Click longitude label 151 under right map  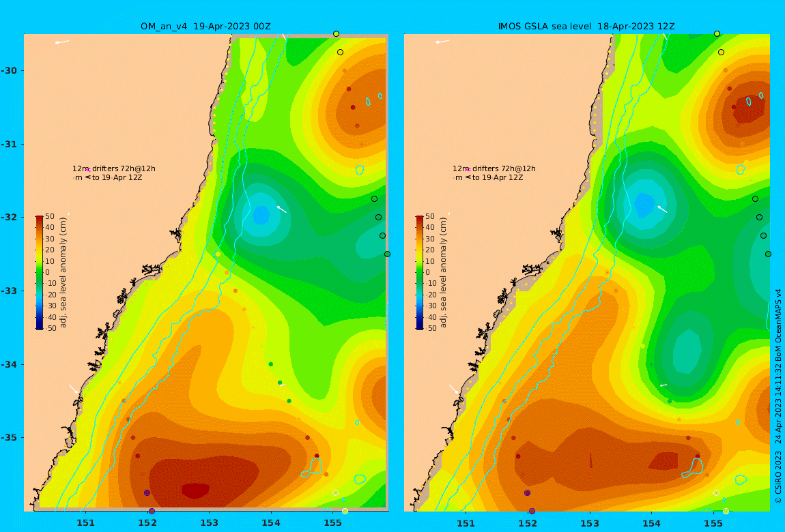[x=466, y=523]
